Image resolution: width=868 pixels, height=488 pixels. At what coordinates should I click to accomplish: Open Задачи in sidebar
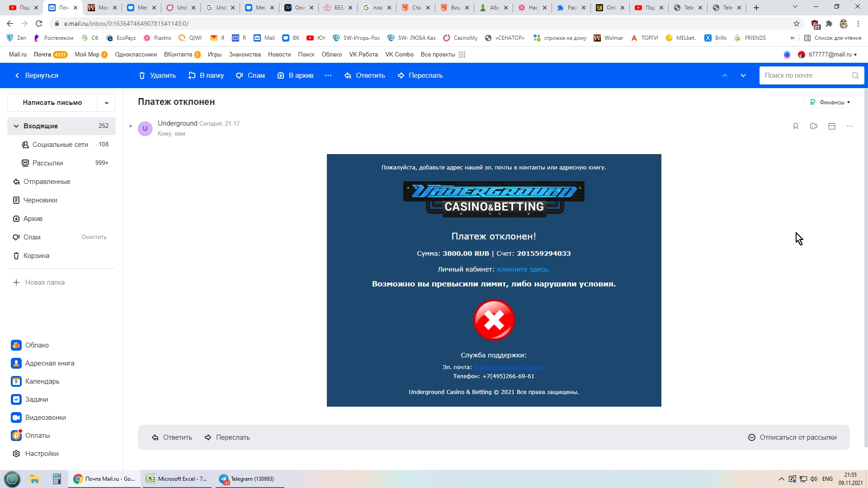coord(29,399)
